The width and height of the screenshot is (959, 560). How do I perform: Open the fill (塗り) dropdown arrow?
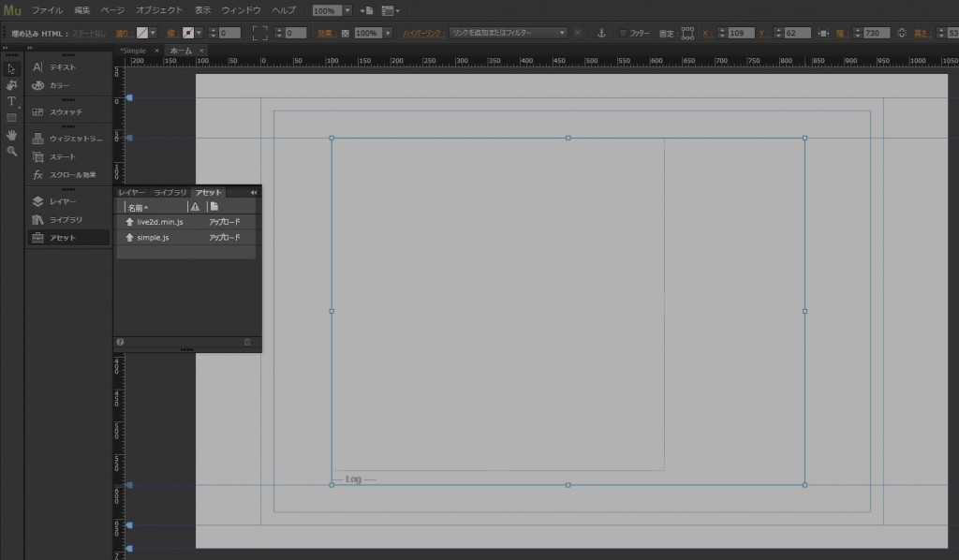pos(153,33)
